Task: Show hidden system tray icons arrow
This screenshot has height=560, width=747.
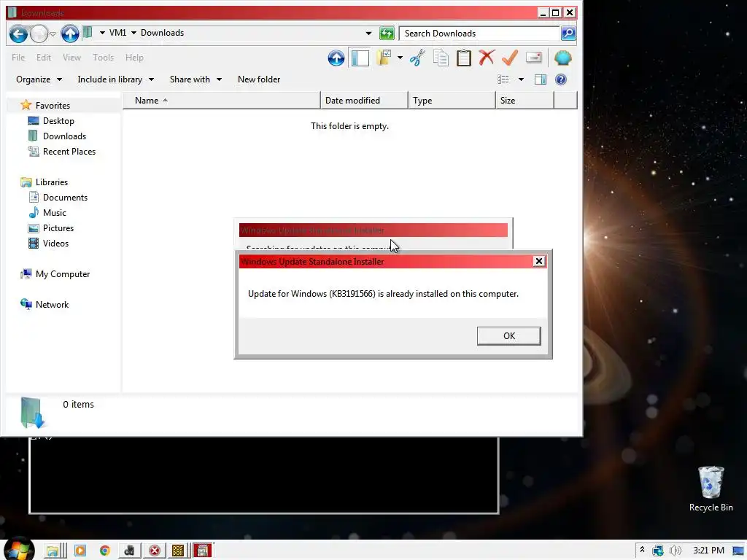Action: 642,551
